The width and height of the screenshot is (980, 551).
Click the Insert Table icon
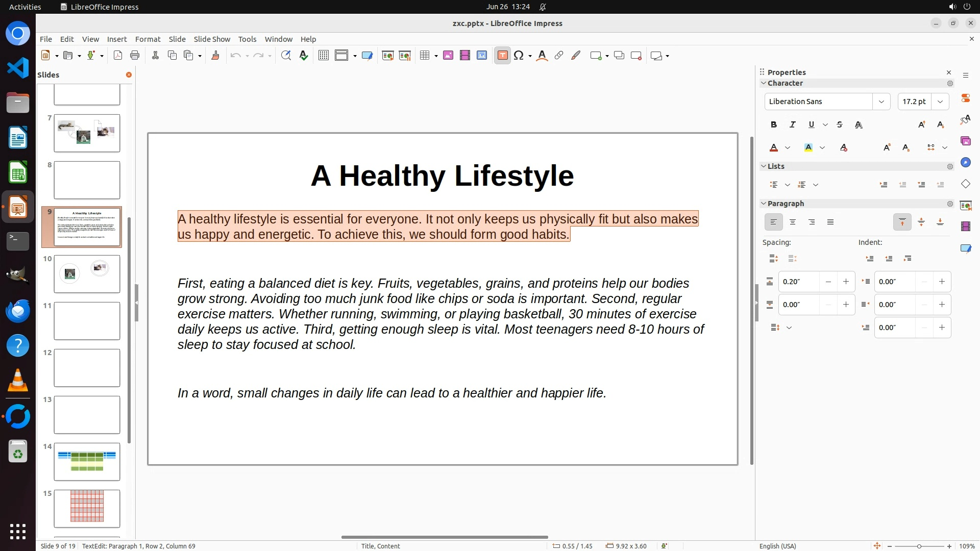coord(425,56)
